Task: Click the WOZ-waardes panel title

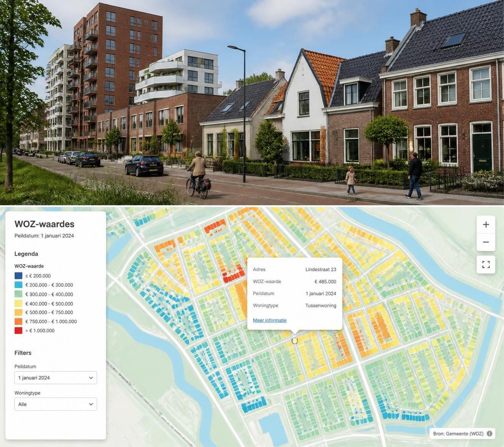Action: click(44, 224)
